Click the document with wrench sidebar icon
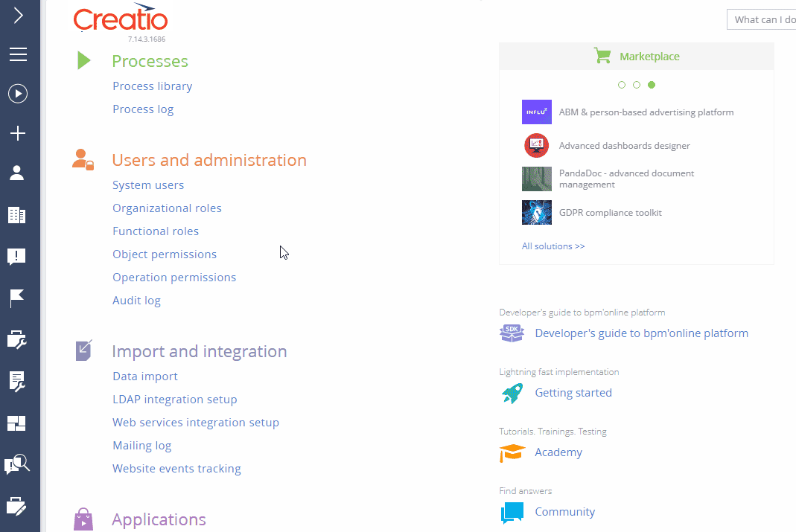796x532 pixels. pyautogui.click(x=16, y=382)
